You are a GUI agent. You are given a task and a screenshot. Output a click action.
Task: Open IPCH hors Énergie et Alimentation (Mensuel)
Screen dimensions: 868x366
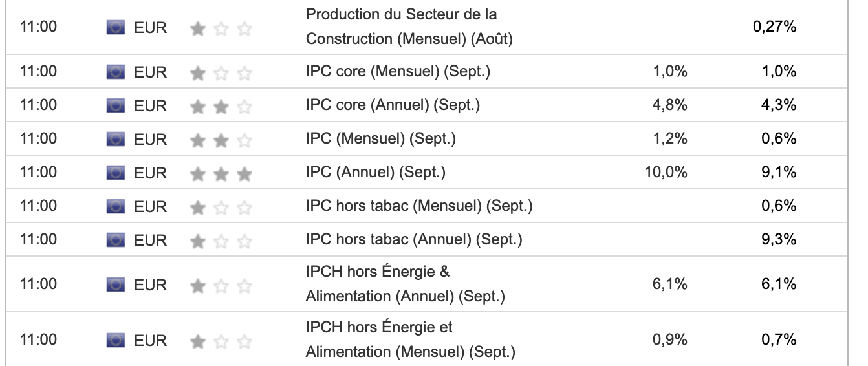(410, 340)
